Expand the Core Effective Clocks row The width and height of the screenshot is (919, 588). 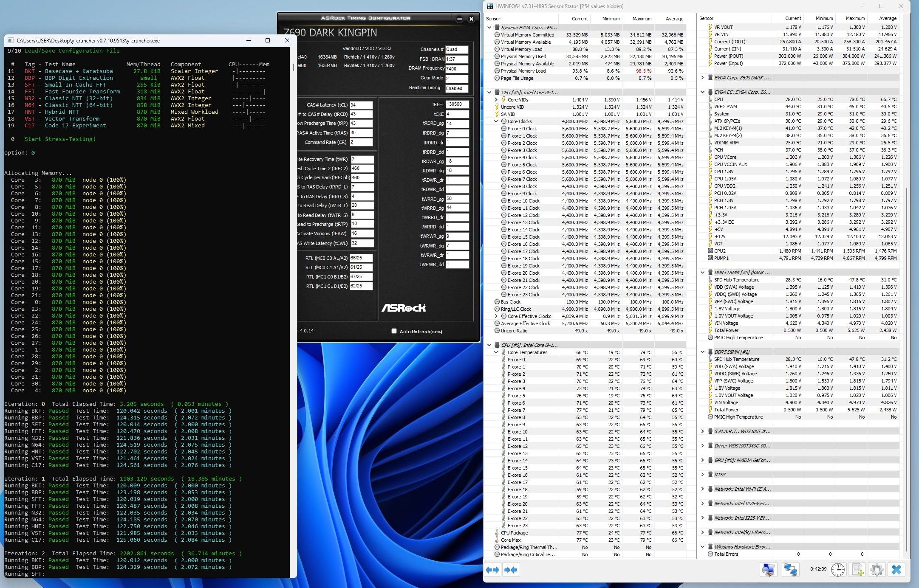(x=496, y=316)
